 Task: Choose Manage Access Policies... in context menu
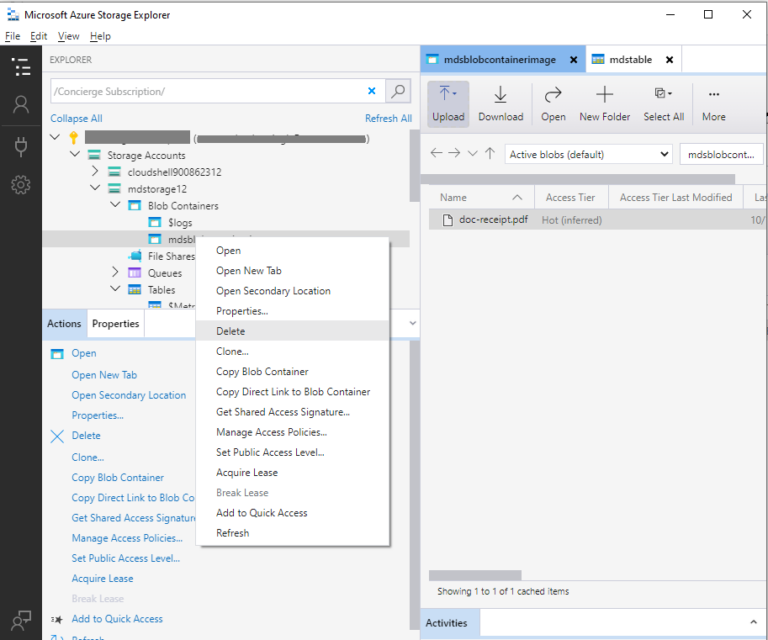[292, 432]
